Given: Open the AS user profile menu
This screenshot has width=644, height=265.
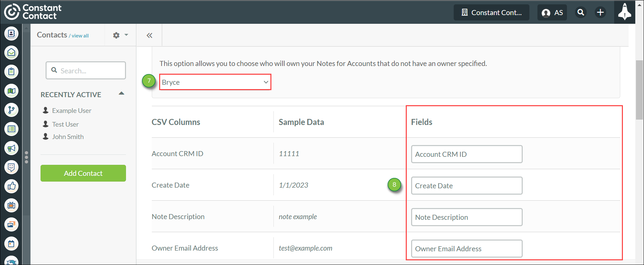Looking at the screenshot, I should click(x=552, y=12).
